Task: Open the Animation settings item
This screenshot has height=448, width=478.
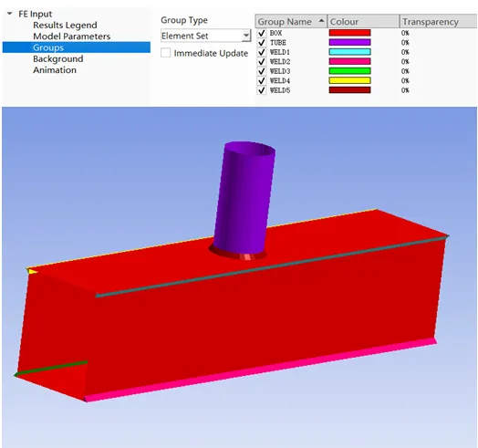Action: (55, 70)
